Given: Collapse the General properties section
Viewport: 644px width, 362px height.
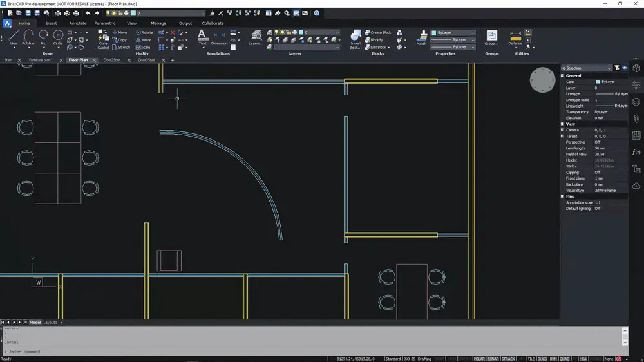Looking at the screenshot, I should click(562, 76).
